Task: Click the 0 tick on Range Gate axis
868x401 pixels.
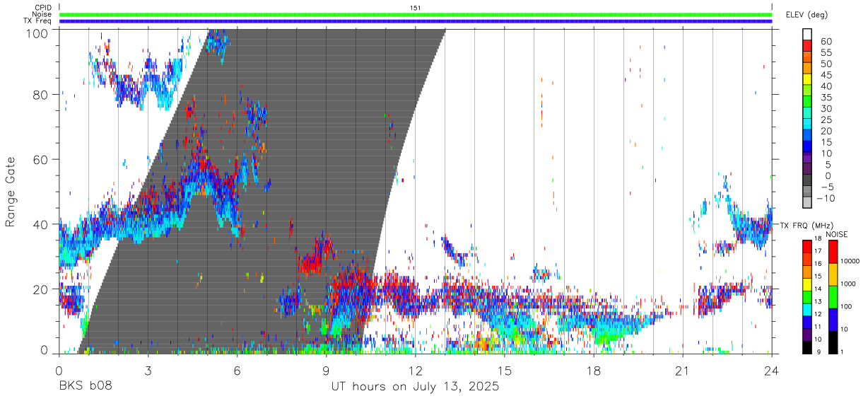Action: point(45,351)
